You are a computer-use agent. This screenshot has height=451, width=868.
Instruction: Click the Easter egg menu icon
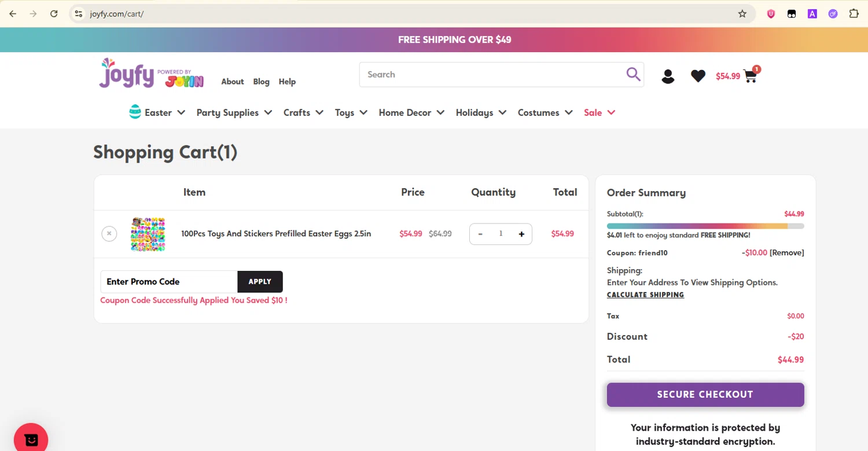135,112
